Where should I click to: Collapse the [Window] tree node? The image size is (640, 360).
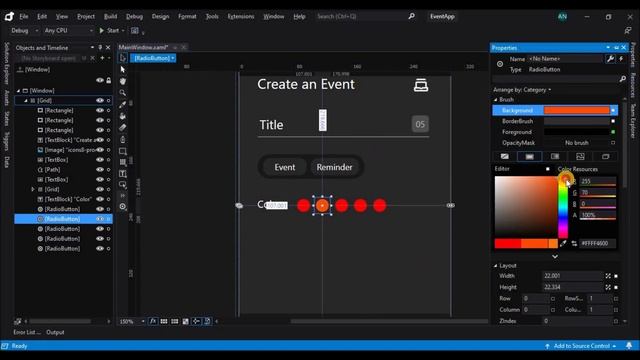[x=18, y=91]
